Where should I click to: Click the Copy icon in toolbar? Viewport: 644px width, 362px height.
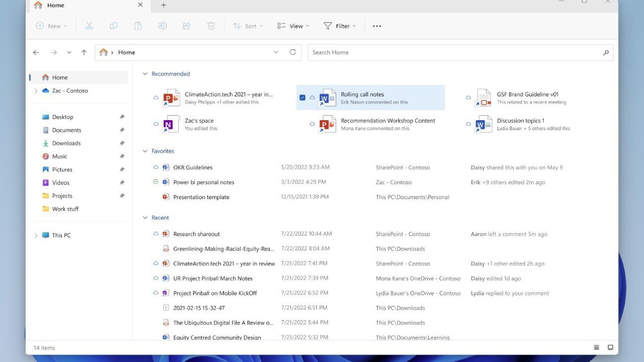pos(114,26)
